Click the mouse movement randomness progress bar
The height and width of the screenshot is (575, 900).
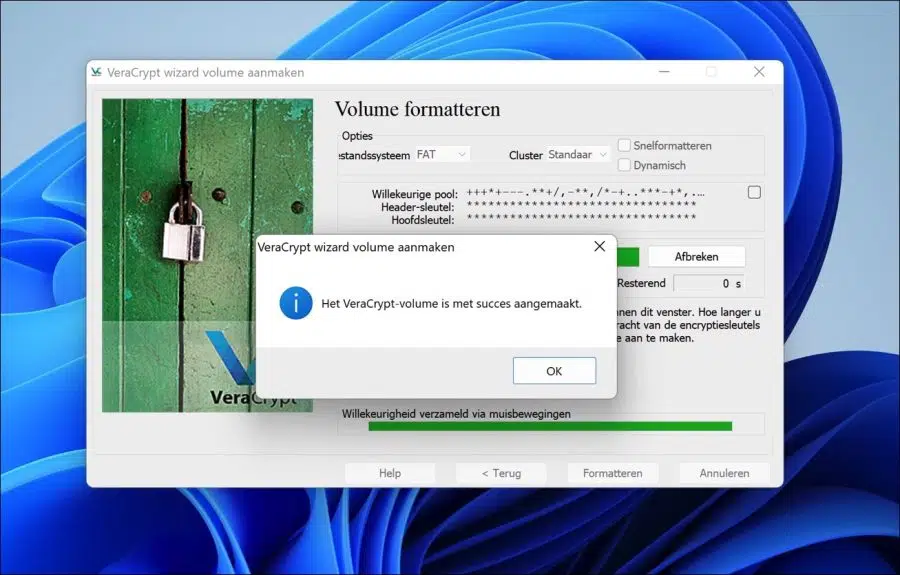tap(550, 426)
